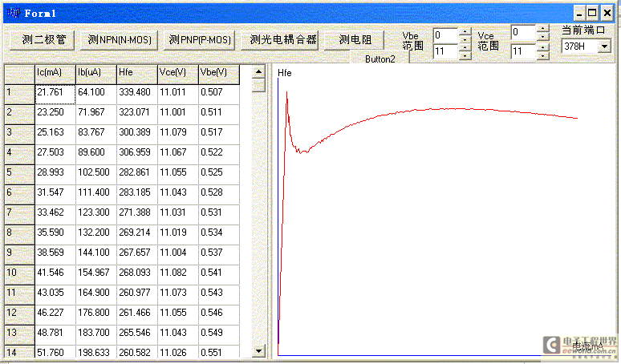Select row header 7 in the table

coord(19,214)
